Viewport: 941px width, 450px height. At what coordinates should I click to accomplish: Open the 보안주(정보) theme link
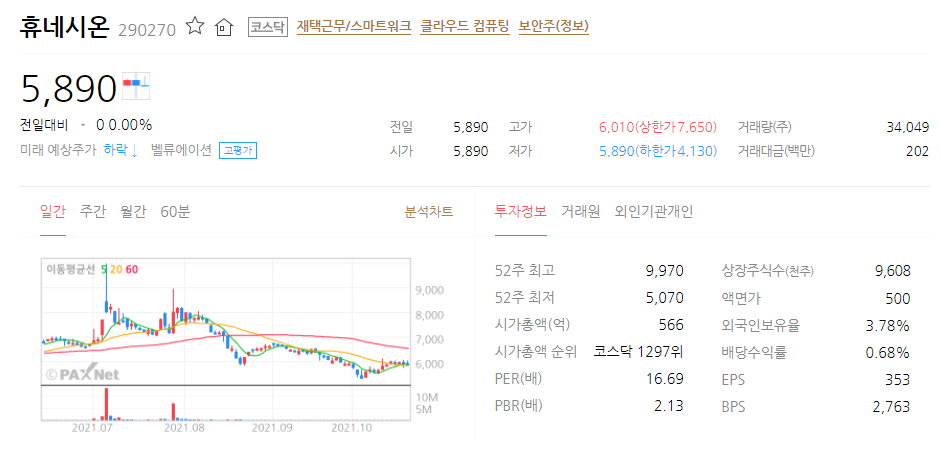point(553,26)
